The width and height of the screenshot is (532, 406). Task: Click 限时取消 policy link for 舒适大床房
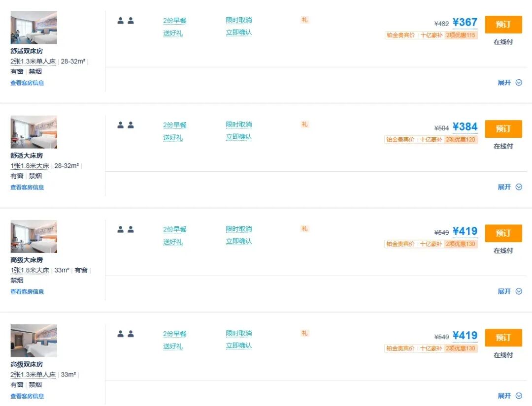[239, 125]
